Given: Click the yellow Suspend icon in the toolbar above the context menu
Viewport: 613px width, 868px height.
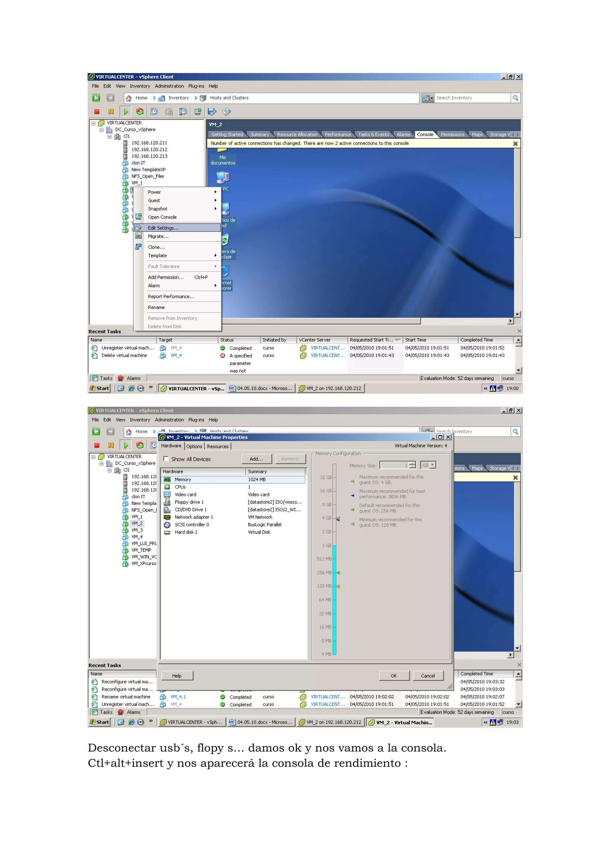Looking at the screenshot, I should (x=111, y=111).
